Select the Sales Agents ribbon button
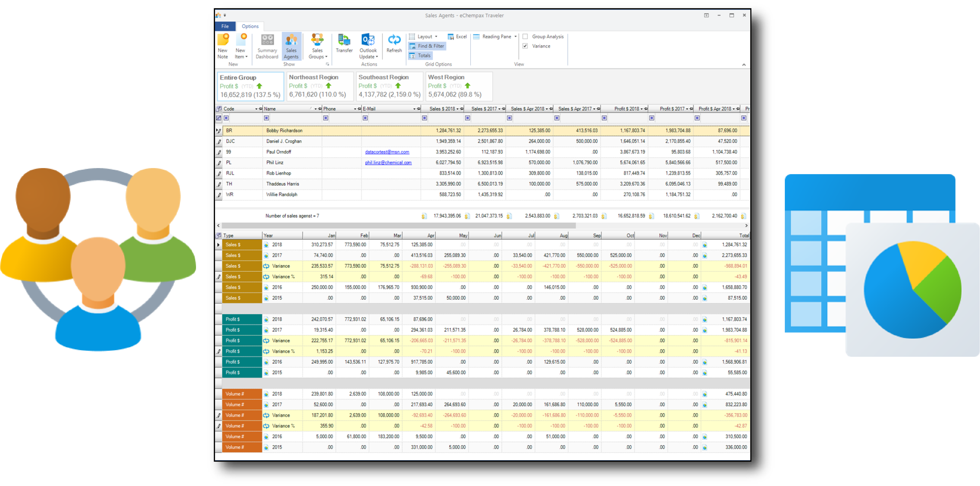This screenshot has width=980, height=486. (x=291, y=46)
